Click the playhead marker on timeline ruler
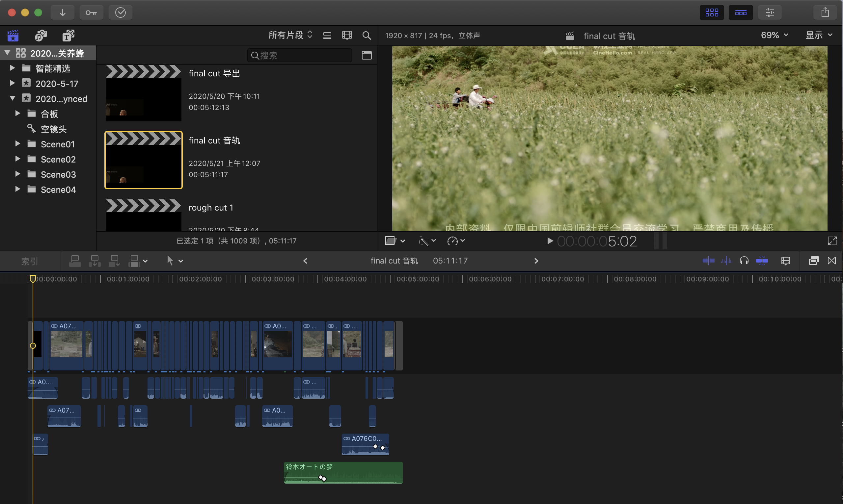 (33, 279)
